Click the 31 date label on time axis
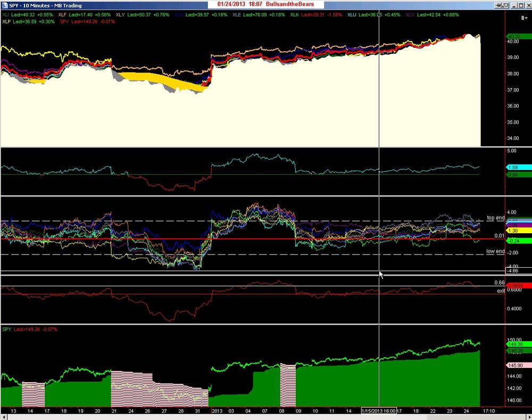This screenshot has height=420, width=532. (198, 411)
